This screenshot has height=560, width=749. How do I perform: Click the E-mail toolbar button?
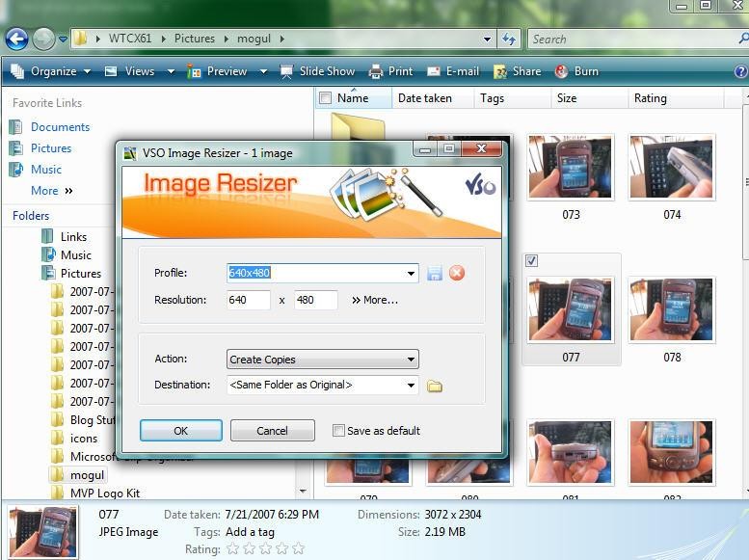[x=453, y=71]
